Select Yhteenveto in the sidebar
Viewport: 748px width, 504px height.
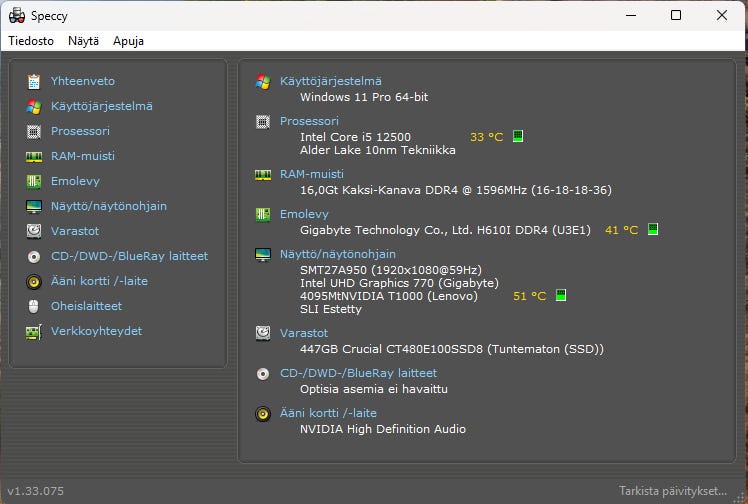[83, 81]
